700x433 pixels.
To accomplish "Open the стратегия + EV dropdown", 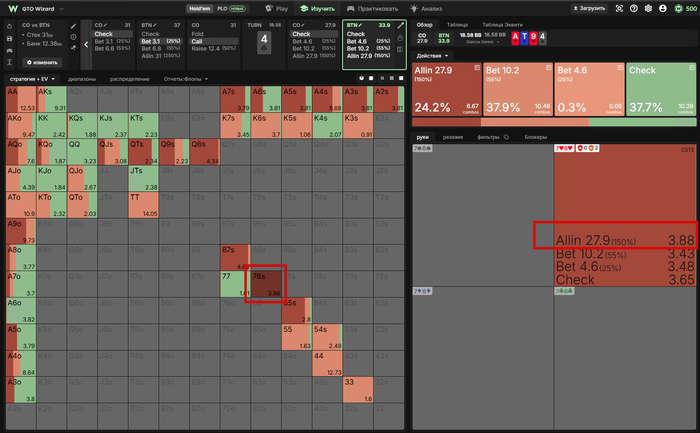I will [32, 79].
